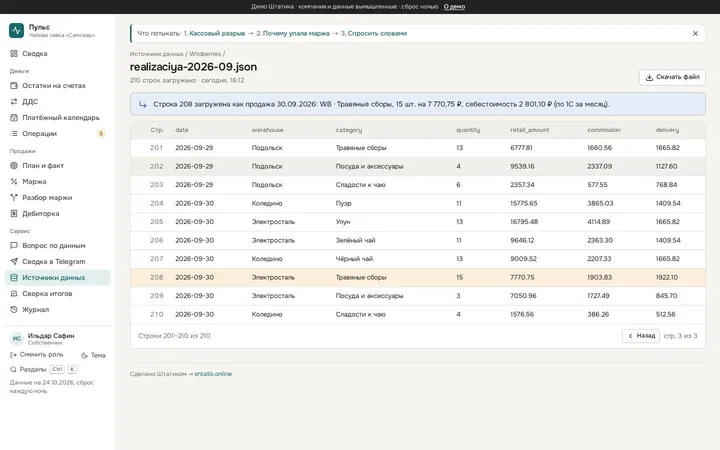This screenshot has height=450, width=720.
Task: Click the Маржа percent icon
Action: (14, 182)
